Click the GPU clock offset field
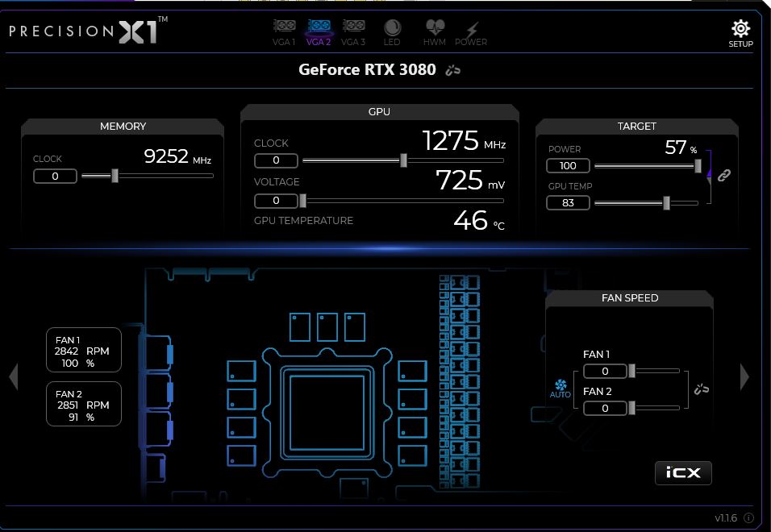771x532 pixels. [276, 160]
